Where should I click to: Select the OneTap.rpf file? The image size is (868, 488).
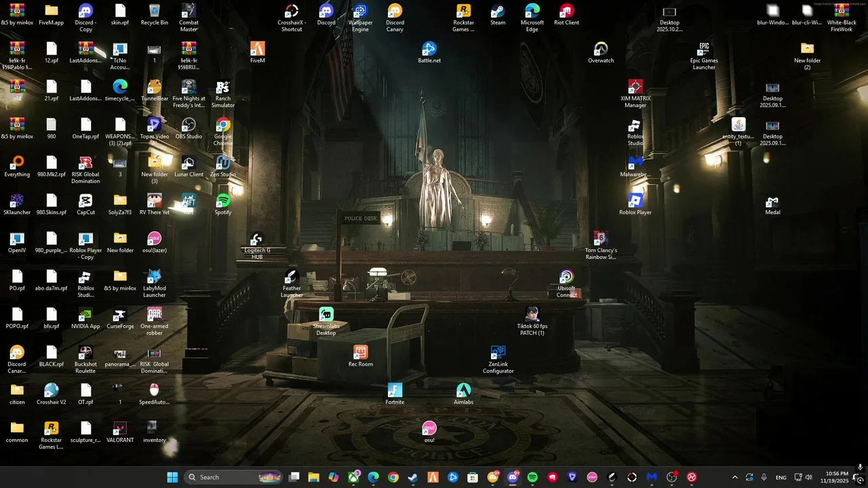click(x=85, y=129)
